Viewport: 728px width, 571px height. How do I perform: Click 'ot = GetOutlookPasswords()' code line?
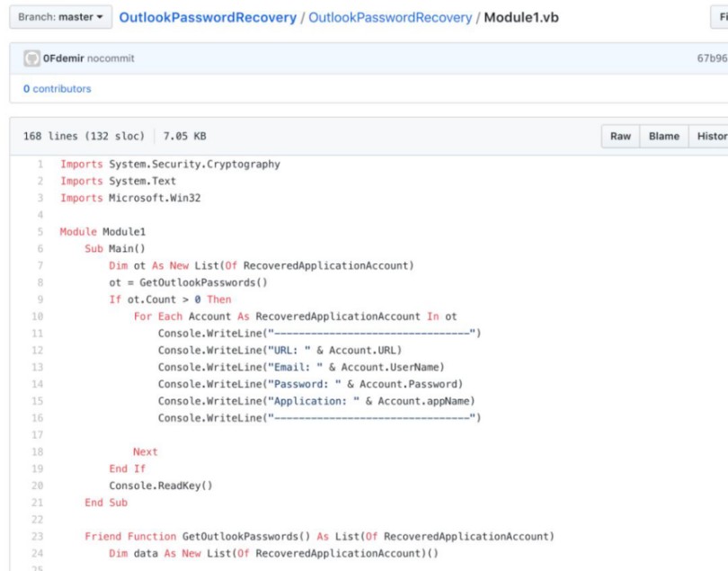tap(188, 282)
